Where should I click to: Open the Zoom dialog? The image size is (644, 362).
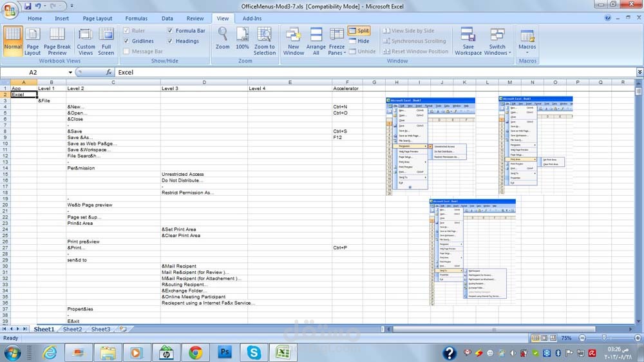point(223,38)
